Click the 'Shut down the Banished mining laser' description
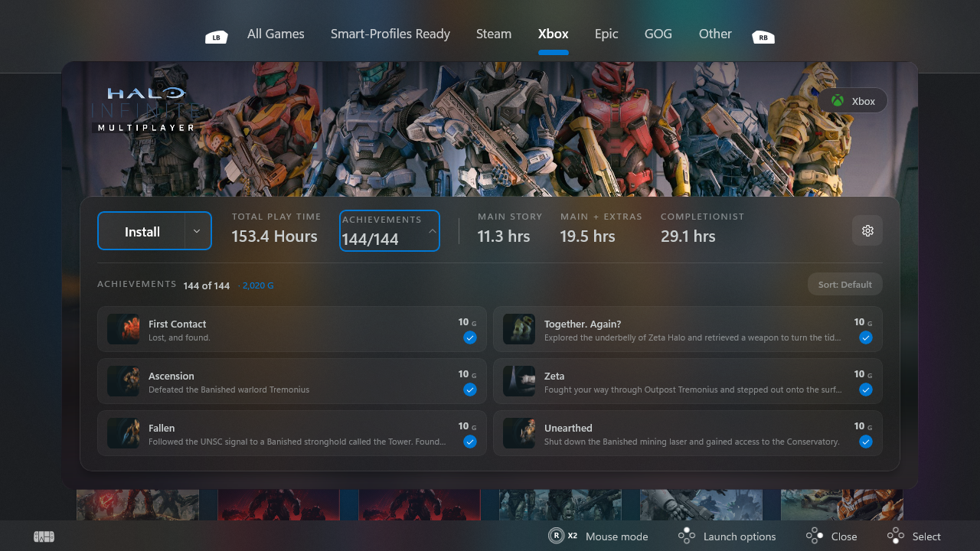Image resolution: width=980 pixels, height=551 pixels. (x=692, y=442)
